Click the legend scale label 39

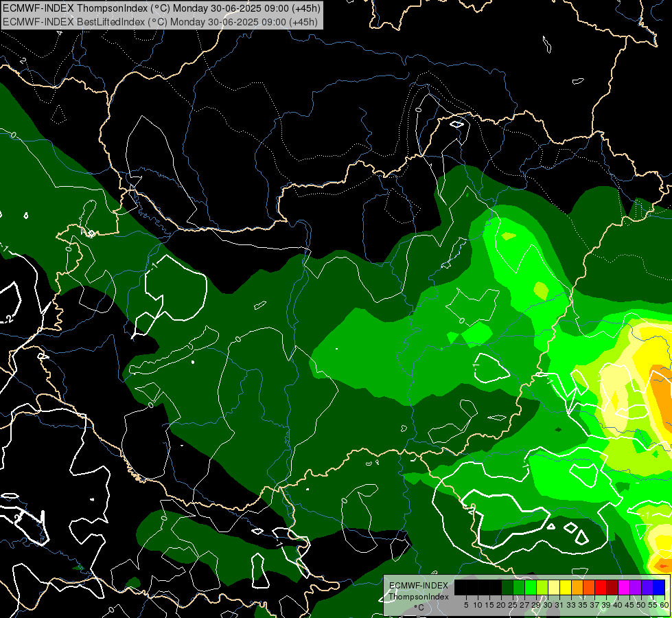point(606,605)
